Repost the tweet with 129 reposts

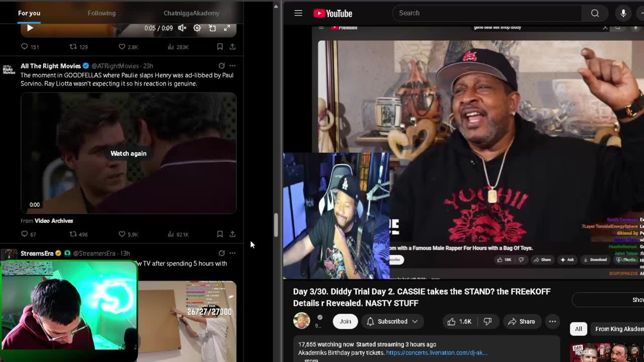78,47
